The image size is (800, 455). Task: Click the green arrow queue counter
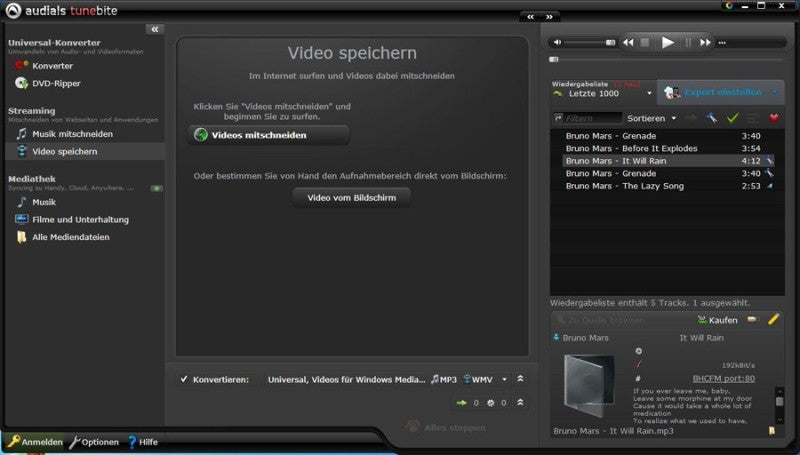point(467,403)
